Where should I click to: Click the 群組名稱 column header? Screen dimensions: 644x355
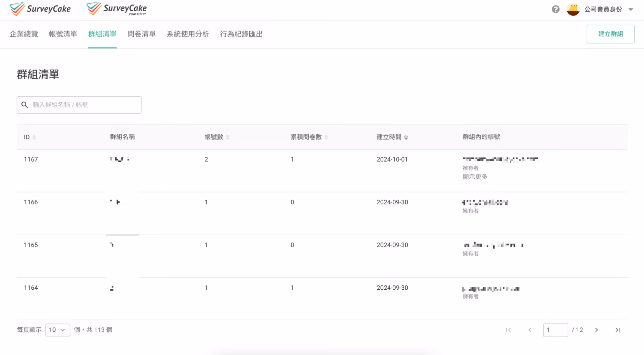tap(122, 137)
